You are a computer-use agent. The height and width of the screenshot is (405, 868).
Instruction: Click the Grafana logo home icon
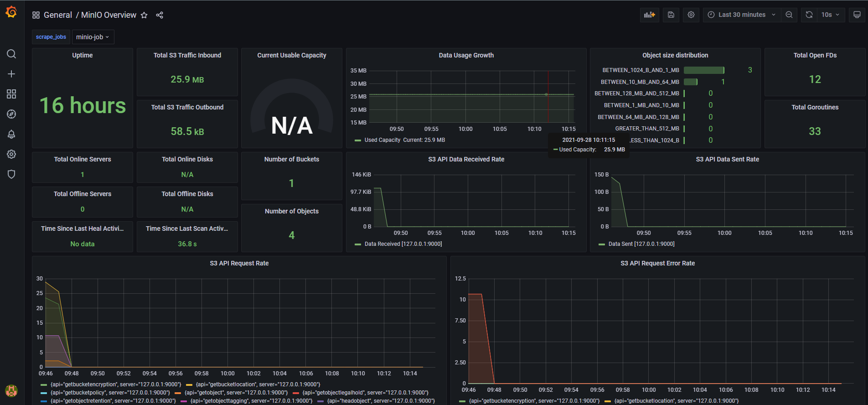11,12
